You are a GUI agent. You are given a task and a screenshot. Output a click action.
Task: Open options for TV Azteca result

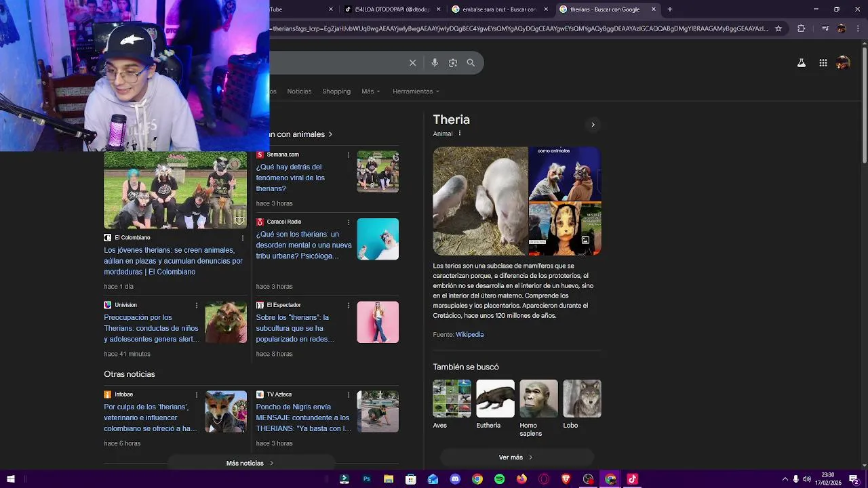(x=349, y=394)
